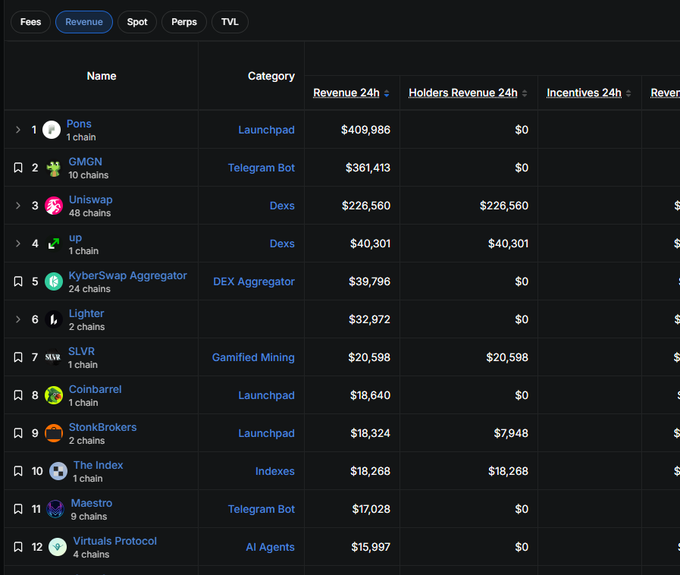Click the GMGN frog logo

click(54, 168)
